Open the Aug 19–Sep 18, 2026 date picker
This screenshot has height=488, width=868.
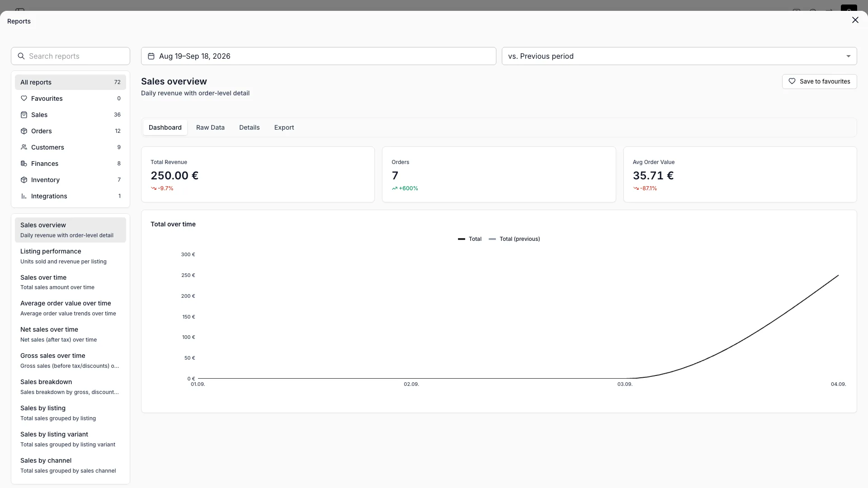point(318,56)
